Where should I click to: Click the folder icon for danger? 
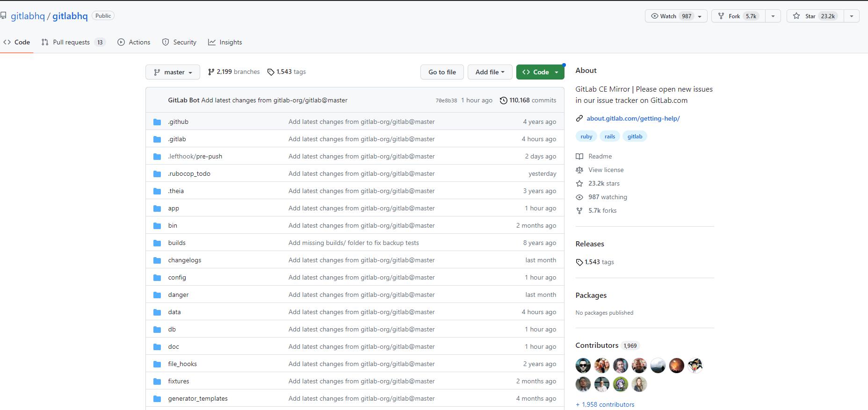click(157, 295)
